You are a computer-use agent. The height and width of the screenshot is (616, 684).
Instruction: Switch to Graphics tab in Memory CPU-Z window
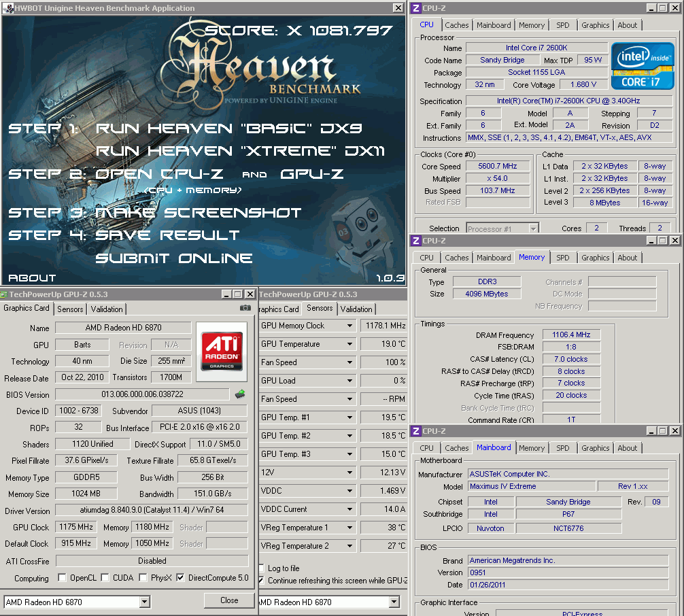pos(595,258)
